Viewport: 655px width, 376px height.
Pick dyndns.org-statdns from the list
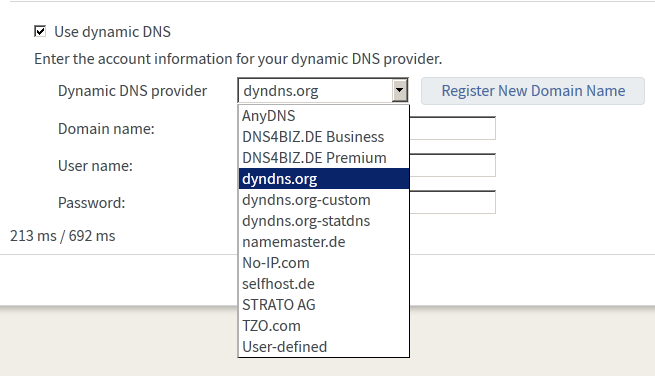324,221
